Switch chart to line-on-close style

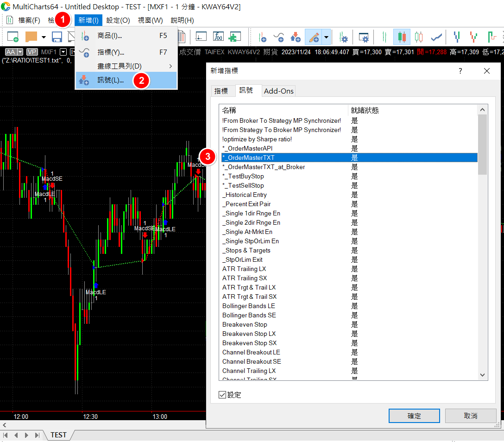(436, 37)
